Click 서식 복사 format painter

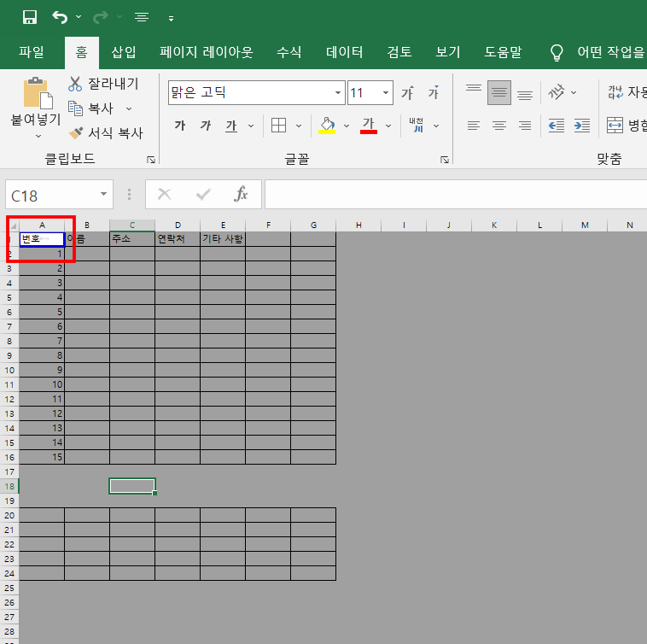point(106,133)
